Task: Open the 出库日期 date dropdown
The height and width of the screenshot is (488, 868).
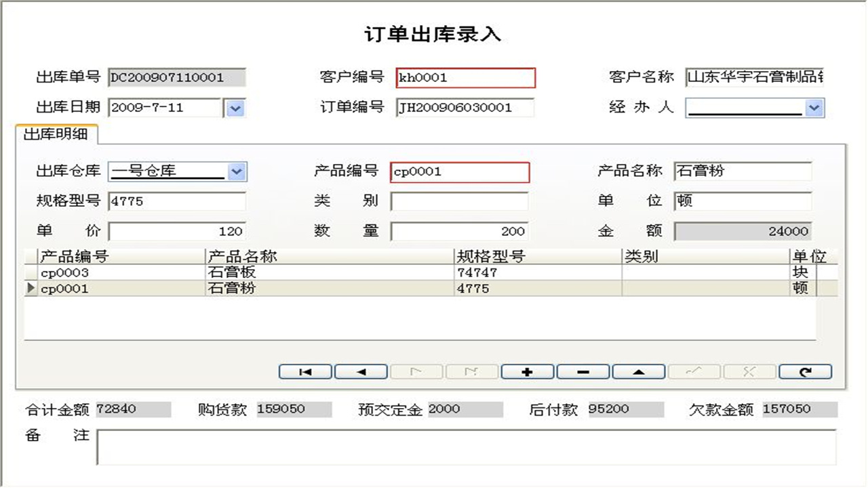Action: point(234,108)
